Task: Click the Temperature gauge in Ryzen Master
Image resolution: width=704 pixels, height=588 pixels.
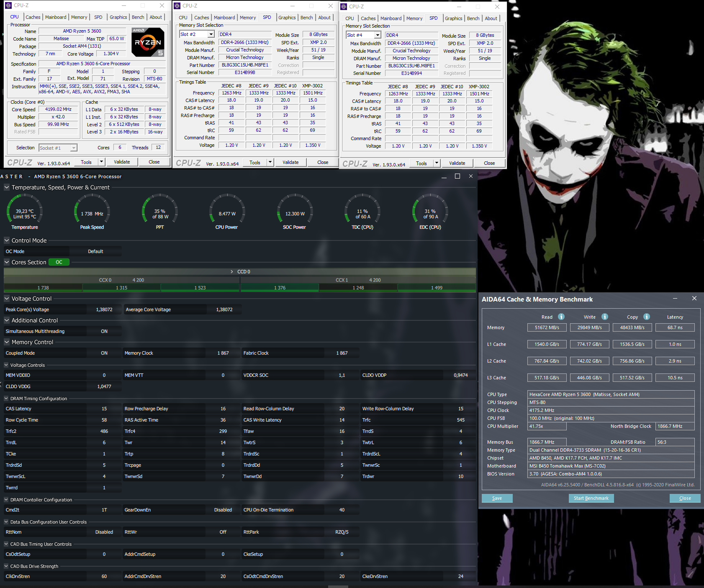Action: [25, 211]
